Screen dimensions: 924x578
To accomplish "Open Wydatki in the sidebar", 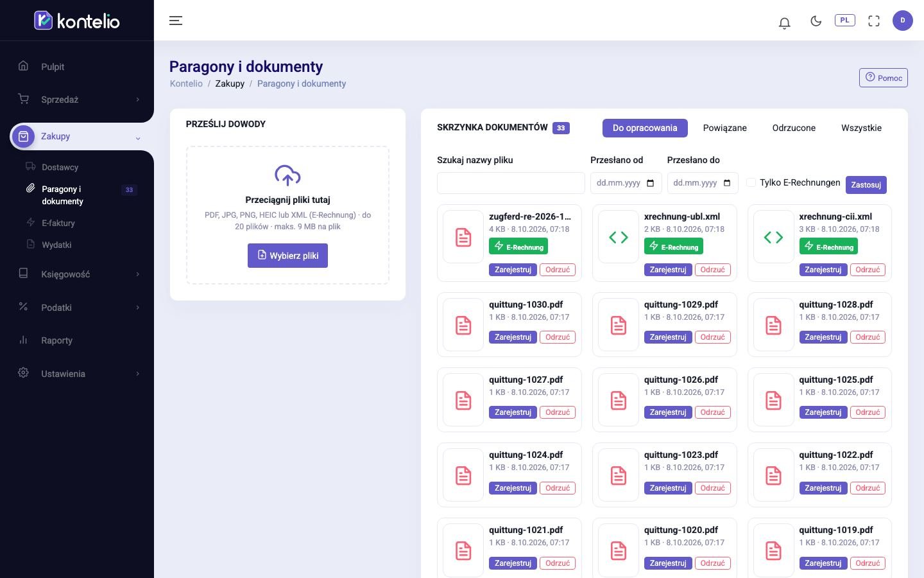I will (x=56, y=245).
